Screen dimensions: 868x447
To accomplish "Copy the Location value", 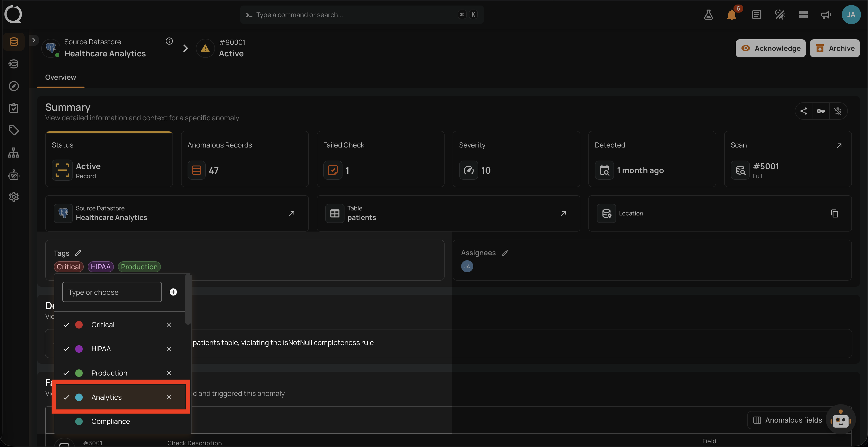I will pos(834,213).
